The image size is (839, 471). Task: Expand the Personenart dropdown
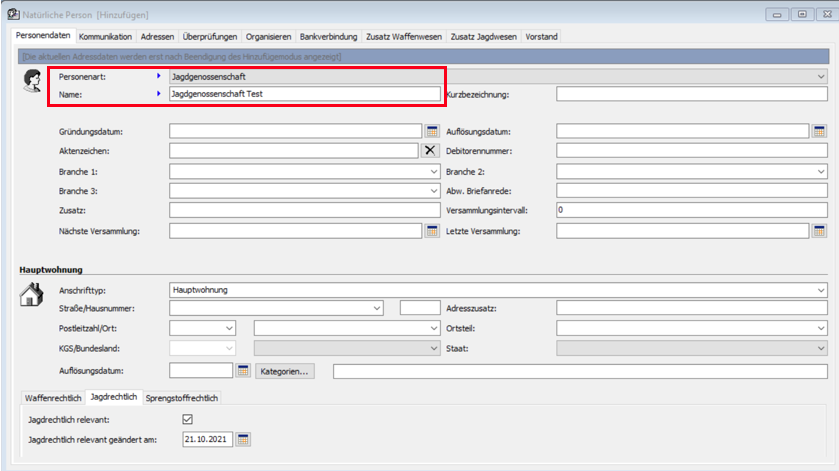pos(819,76)
